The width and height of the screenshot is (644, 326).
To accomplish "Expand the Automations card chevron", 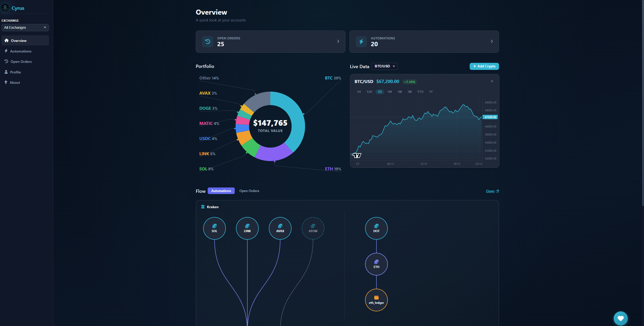I will [492, 41].
